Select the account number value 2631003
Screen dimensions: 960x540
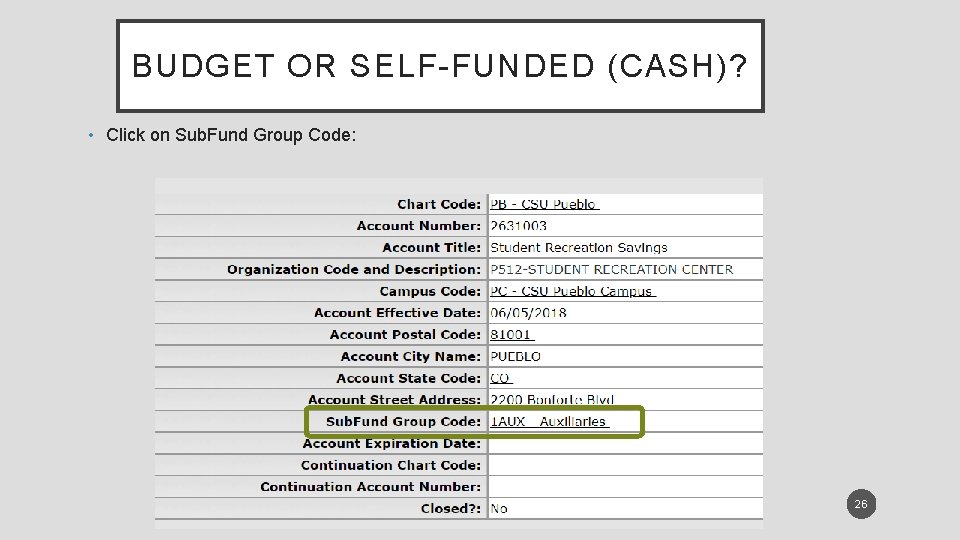[518, 226]
